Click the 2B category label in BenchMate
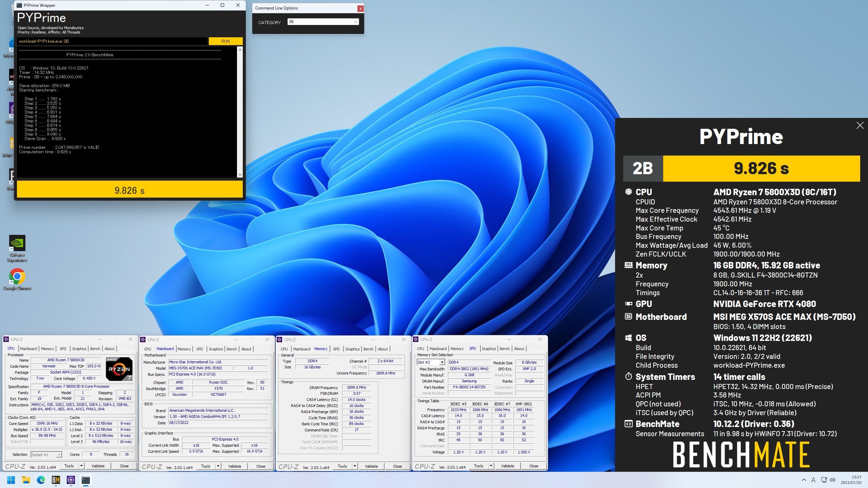This screenshot has width=868, height=488. 643,168
